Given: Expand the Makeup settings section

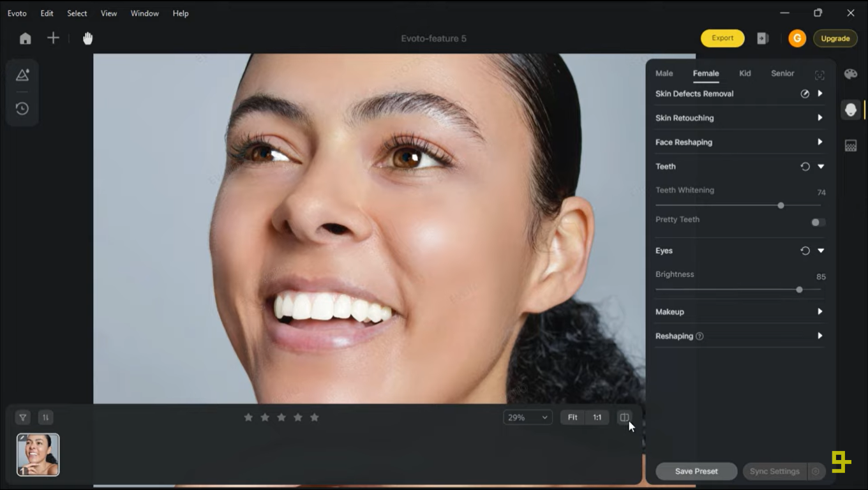Looking at the screenshot, I should (820, 311).
